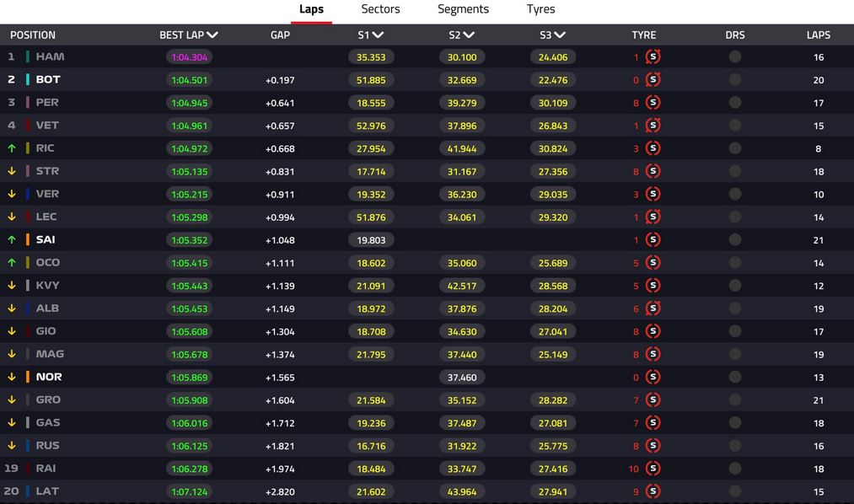Click PER's soft tyre icon
The image size is (854, 504).
[x=653, y=102]
